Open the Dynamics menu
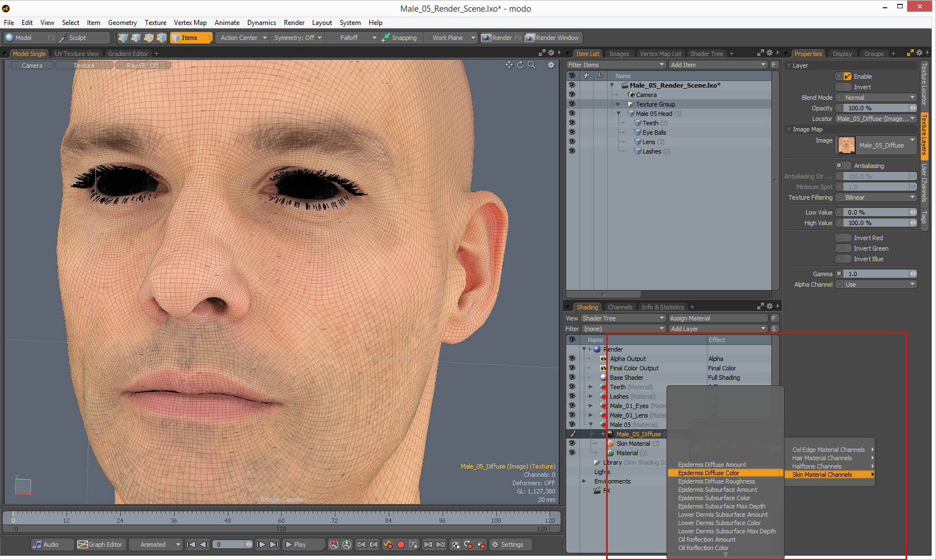The image size is (936, 560). point(261,23)
